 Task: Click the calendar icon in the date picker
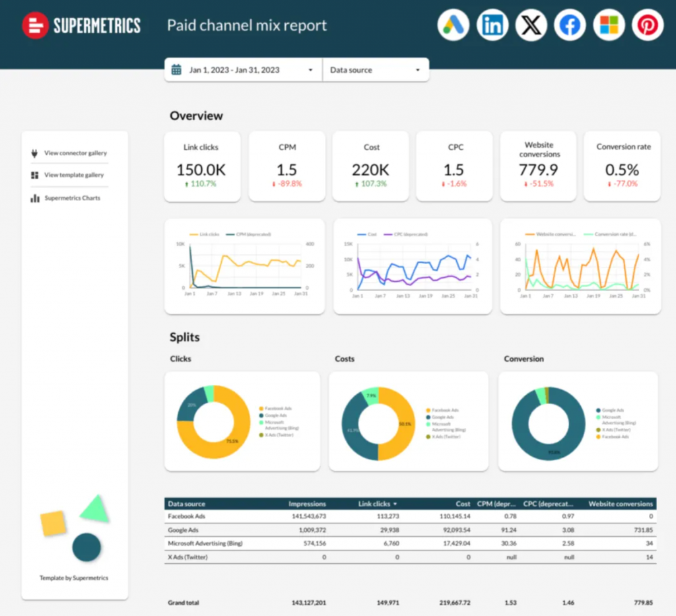click(x=176, y=70)
